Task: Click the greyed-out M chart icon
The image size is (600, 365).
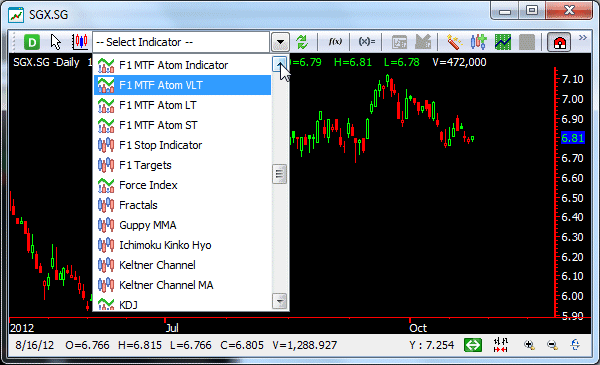Action: pos(423,42)
